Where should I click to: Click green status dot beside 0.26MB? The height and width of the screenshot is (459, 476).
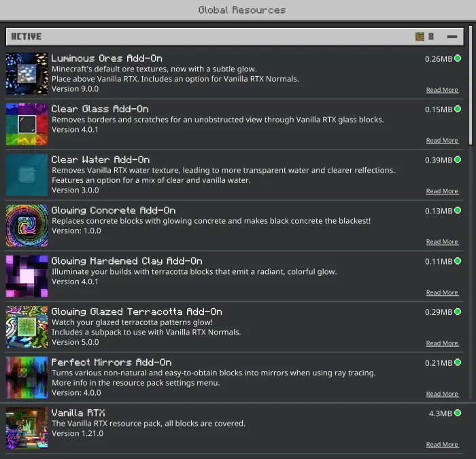458,58
